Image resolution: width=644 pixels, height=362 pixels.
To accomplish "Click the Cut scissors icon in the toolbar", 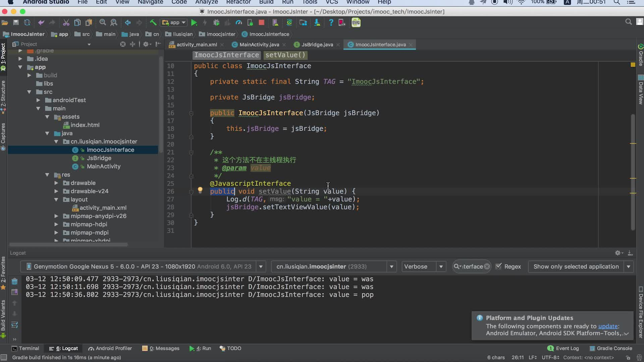I will pos(66,23).
